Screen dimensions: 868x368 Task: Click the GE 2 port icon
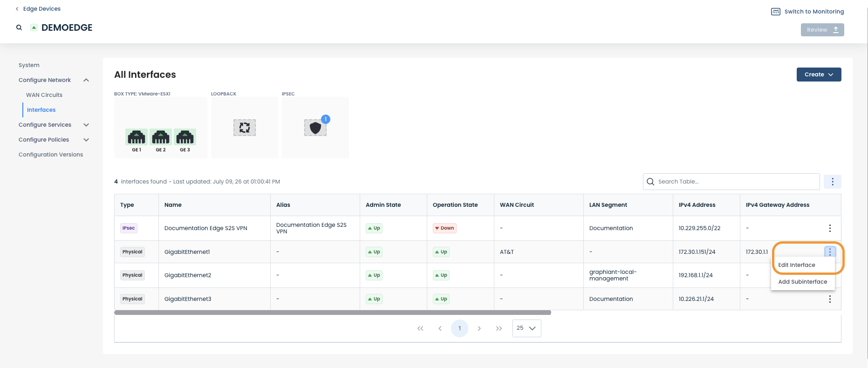(x=161, y=137)
